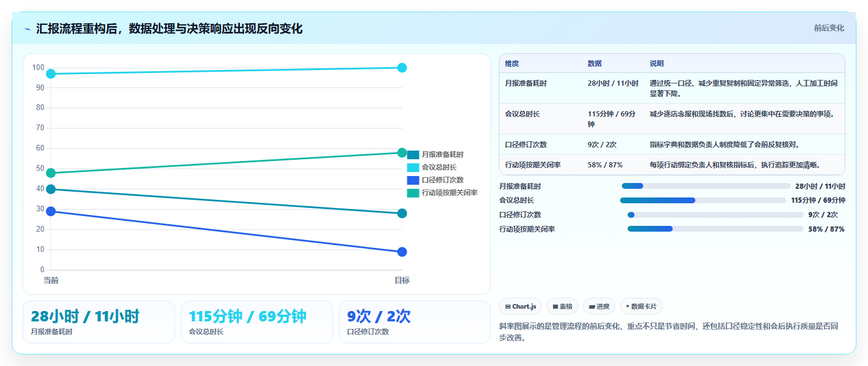Open the 9次 / 2次 data card
Image resolution: width=868 pixels, height=366 pixels.
[415, 322]
